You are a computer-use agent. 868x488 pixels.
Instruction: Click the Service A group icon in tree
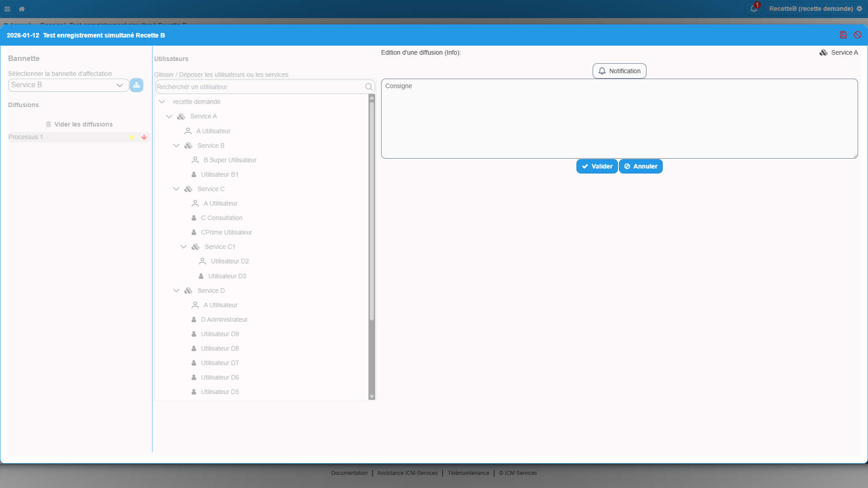181,117
